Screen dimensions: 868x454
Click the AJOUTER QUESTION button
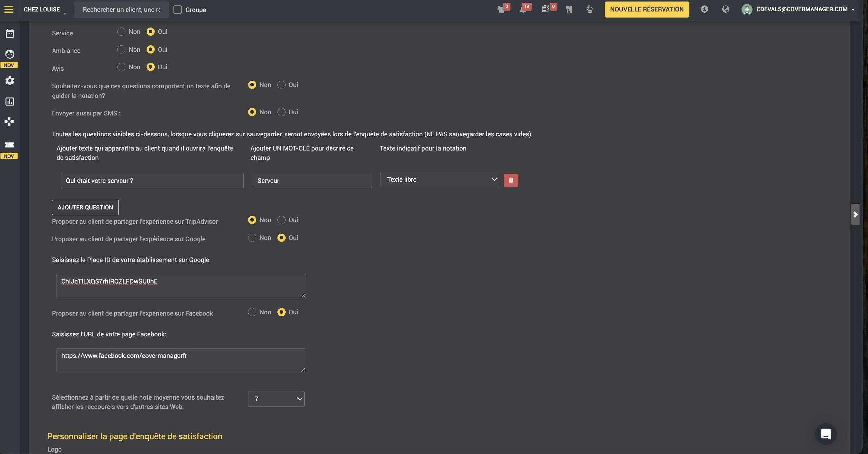[85, 207]
